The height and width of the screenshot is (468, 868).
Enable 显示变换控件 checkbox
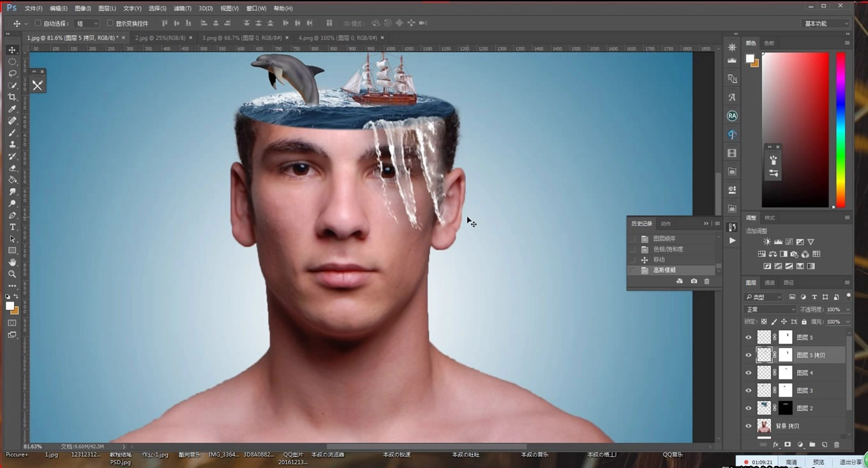[x=110, y=24]
